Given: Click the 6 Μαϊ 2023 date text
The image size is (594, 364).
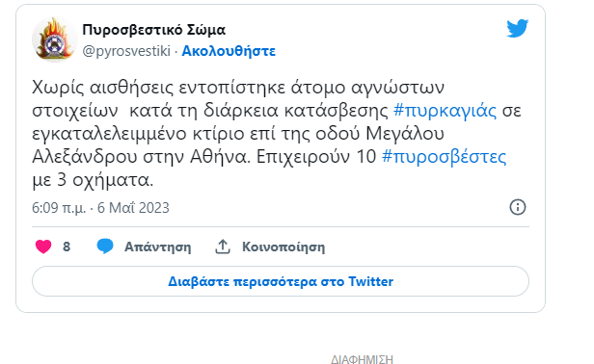Looking at the screenshot, I should [133, 208].
